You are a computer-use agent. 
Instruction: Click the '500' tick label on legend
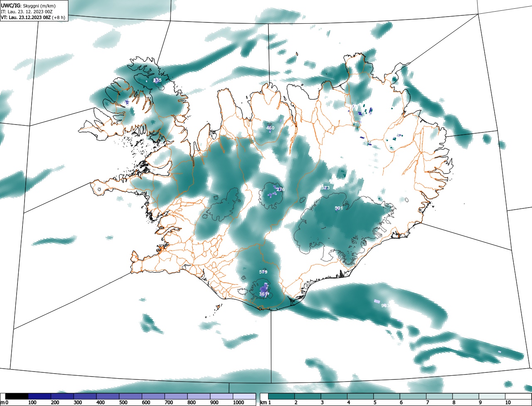(123, 403)
